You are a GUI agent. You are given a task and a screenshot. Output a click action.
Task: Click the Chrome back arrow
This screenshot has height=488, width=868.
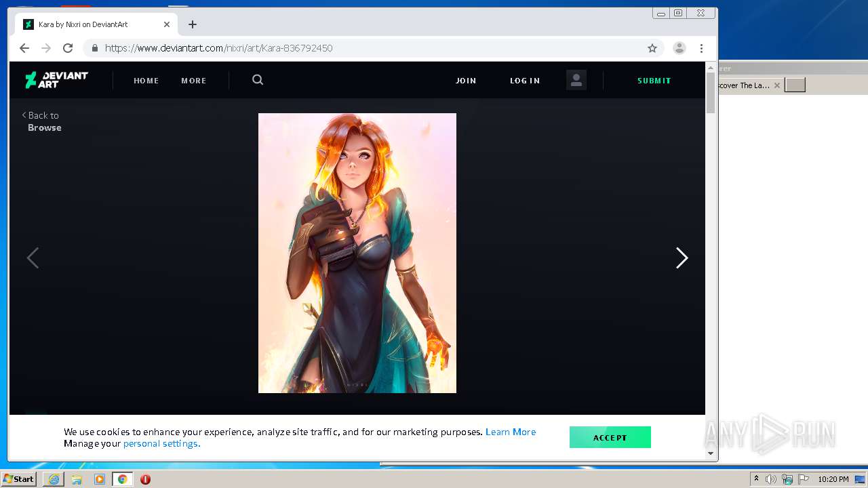click(x=24, y=48)
